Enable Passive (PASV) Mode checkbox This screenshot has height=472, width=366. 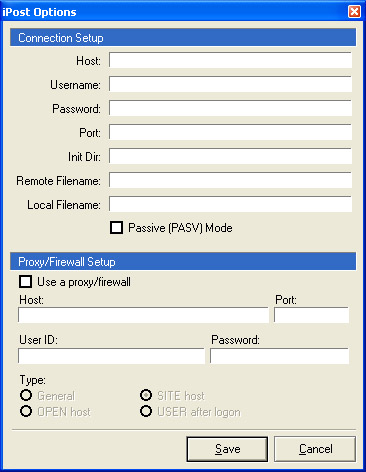coord(116,228)
